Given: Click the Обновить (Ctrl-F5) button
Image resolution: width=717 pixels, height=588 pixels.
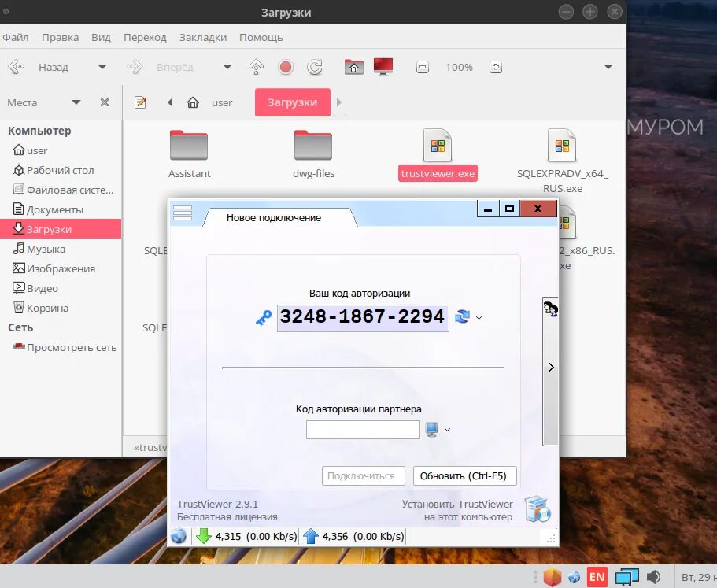Looking at the screenshot, I should (465, 476).
